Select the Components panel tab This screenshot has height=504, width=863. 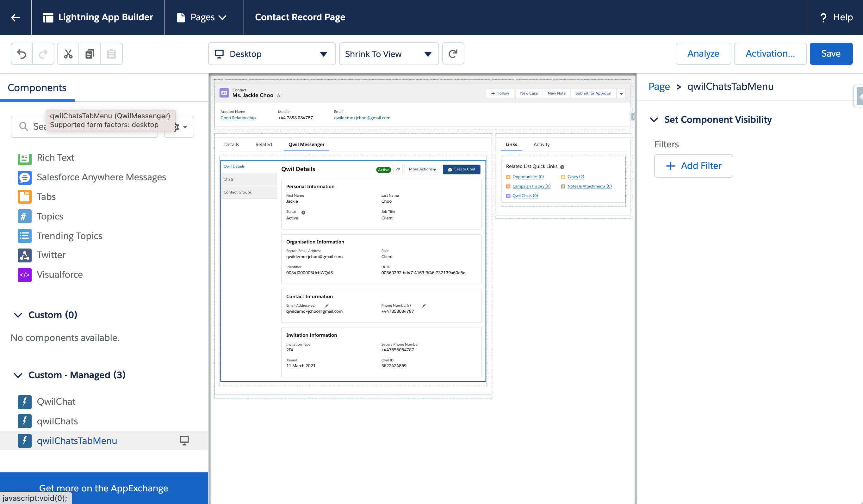click(x=37, y=88)
